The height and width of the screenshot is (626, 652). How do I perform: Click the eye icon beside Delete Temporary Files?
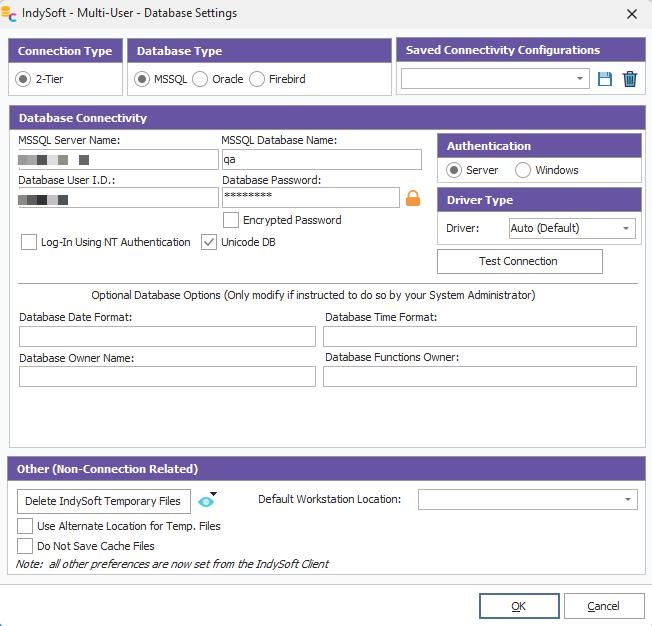(x=206, y=501)
